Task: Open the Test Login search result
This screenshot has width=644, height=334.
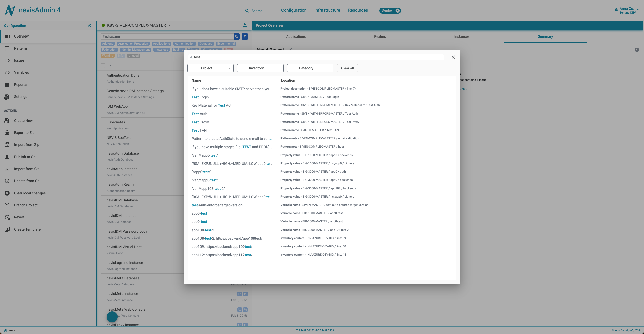Action: [322, 97]
